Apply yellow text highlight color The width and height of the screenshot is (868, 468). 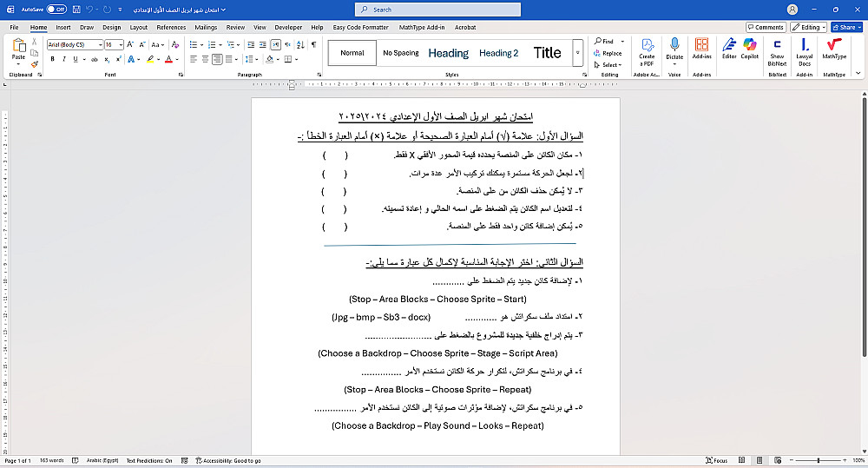pyautogui.click(x=150, y=59)
